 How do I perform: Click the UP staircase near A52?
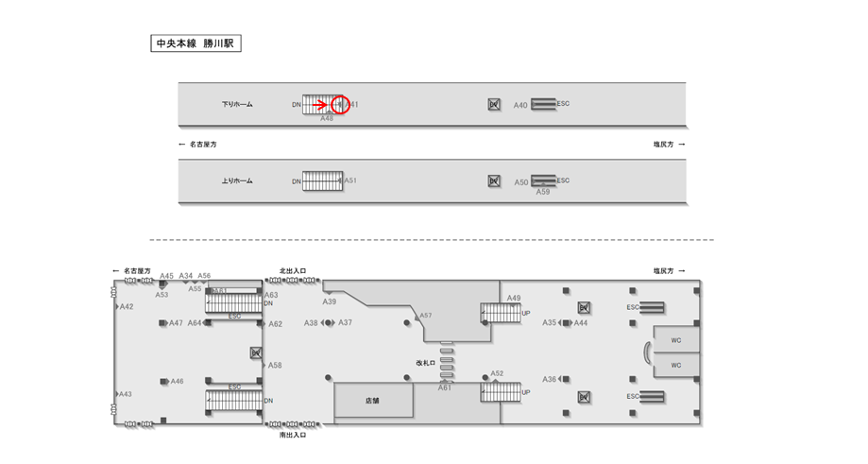pos(501,391)
